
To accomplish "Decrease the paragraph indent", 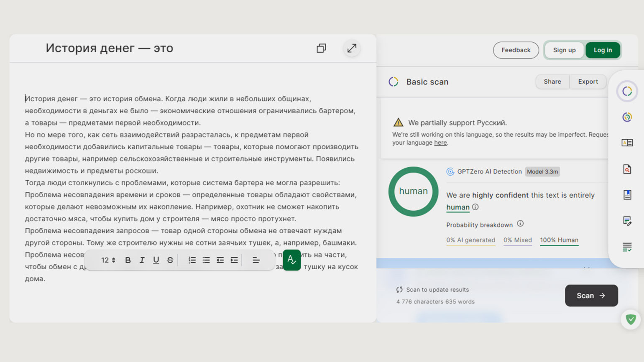I will coord(220,260).
